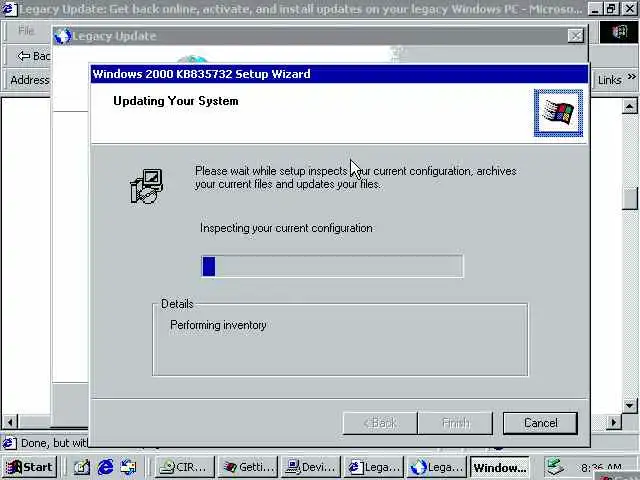Switch to Getti... taskbar button

tap(248, 467)
